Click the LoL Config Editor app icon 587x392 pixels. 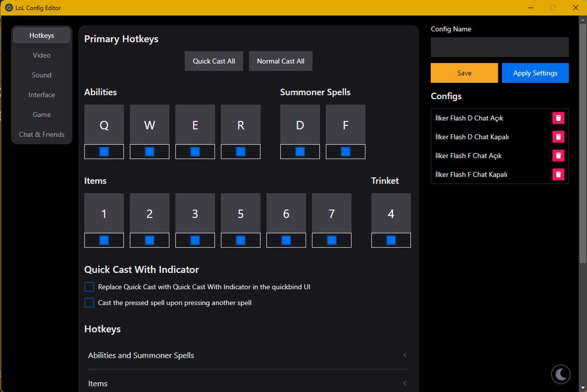coord(9,8)
